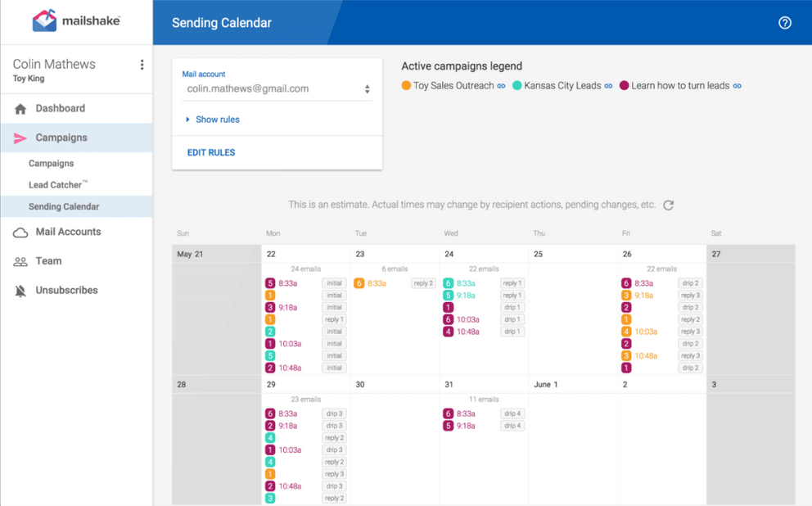Select the teal 6 badge on May 24
The image size is (812, 506).
point(448,283)
